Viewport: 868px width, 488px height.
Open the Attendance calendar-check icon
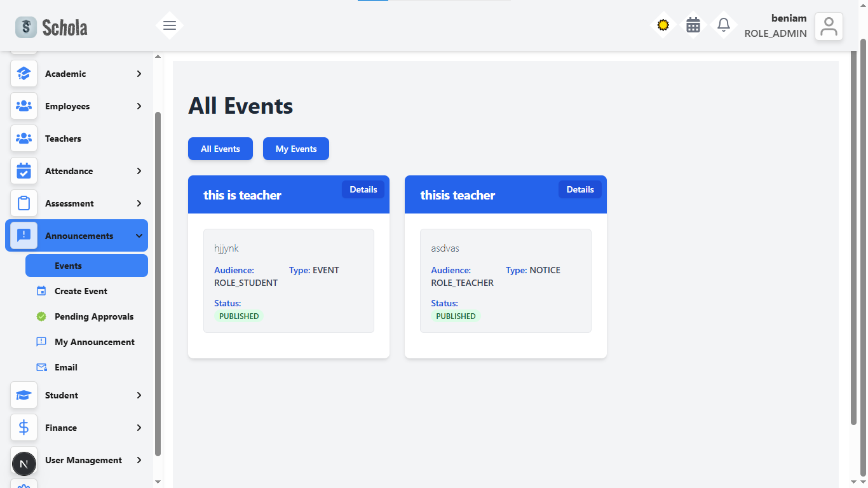click(x=24, y=170)
